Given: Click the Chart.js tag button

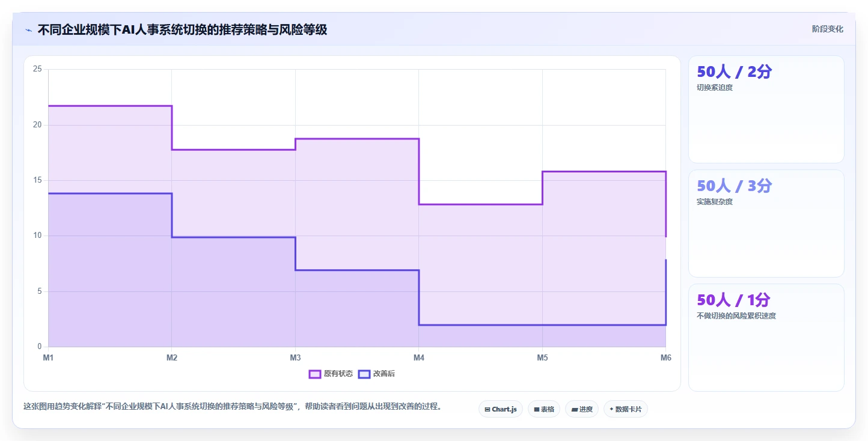Looking at the screenshot, I should coord(501,409).
